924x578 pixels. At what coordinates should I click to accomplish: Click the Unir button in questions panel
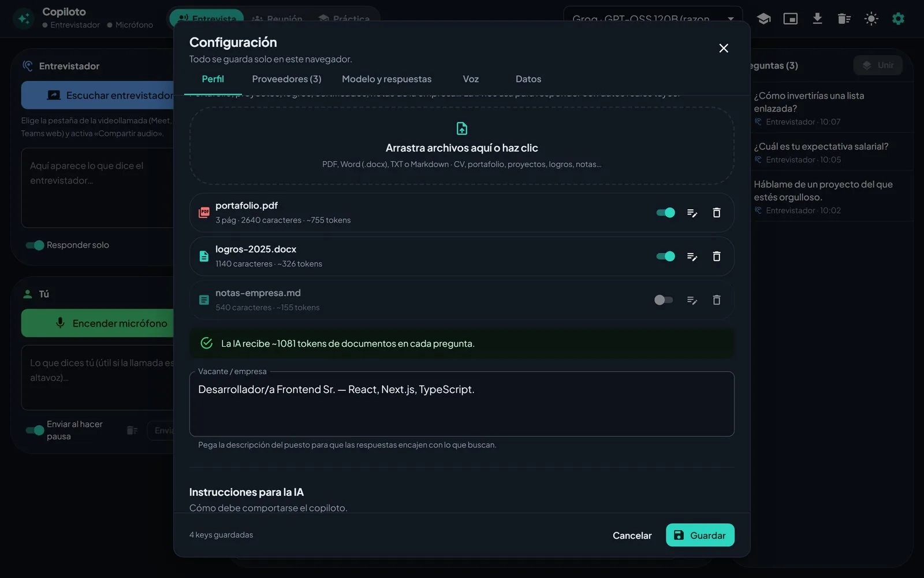(878, 65)
